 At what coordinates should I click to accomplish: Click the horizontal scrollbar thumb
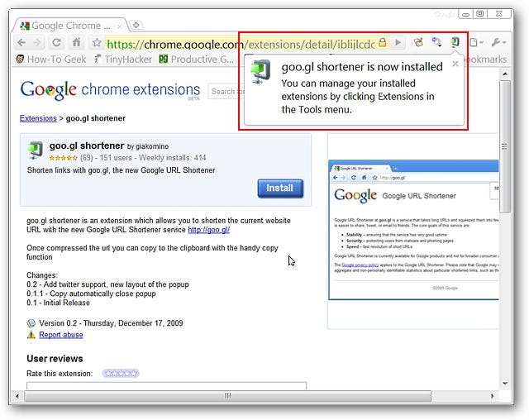click(228, 396)
